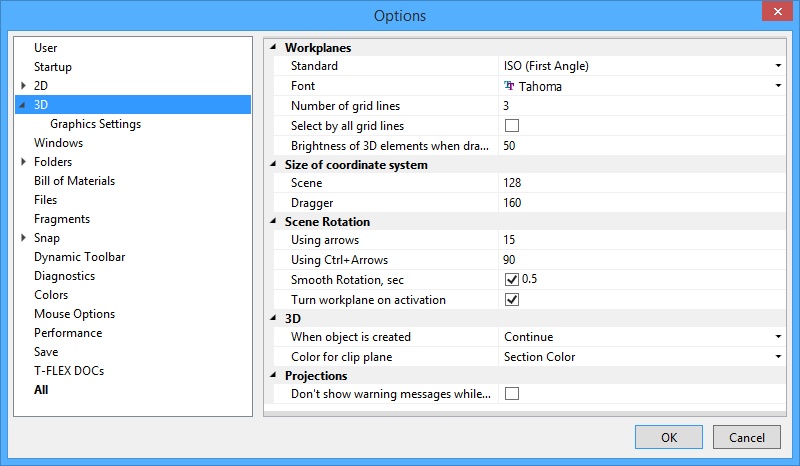This screenshot has height=466, width=800.
Task: Collapse the Projections section
Action: 273,375
